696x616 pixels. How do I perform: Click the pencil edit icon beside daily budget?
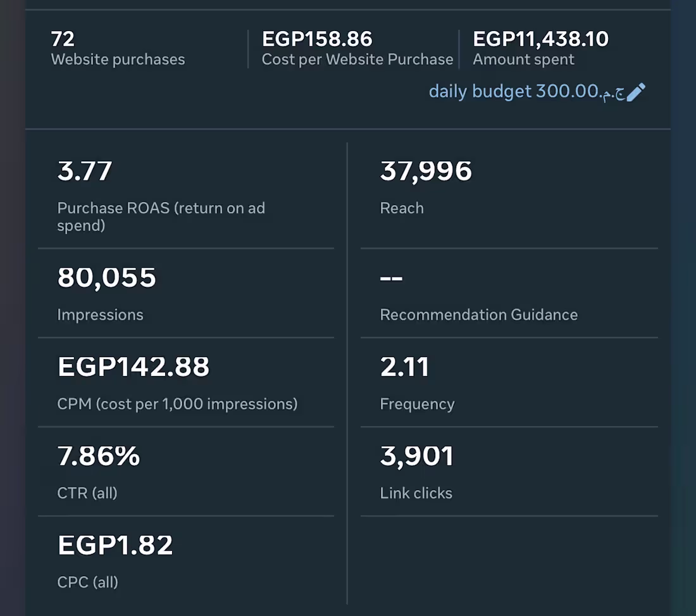click(x=636, y=92)
